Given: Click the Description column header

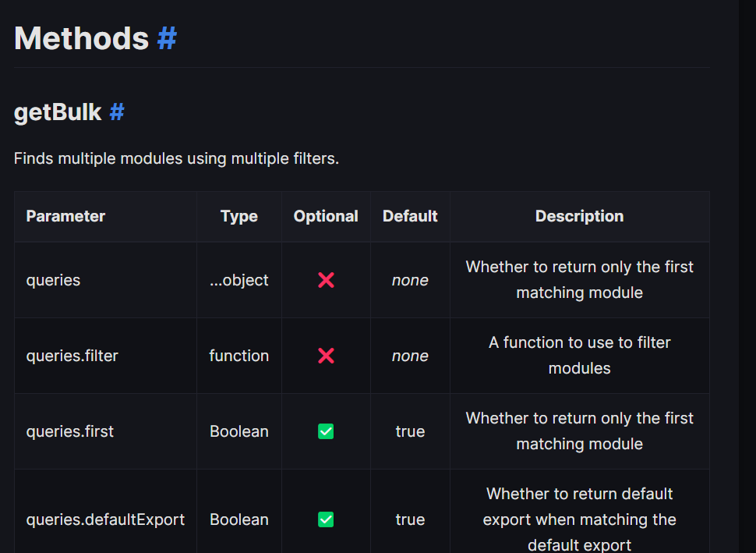Looking at the screenshot, I should coord(579,216).
